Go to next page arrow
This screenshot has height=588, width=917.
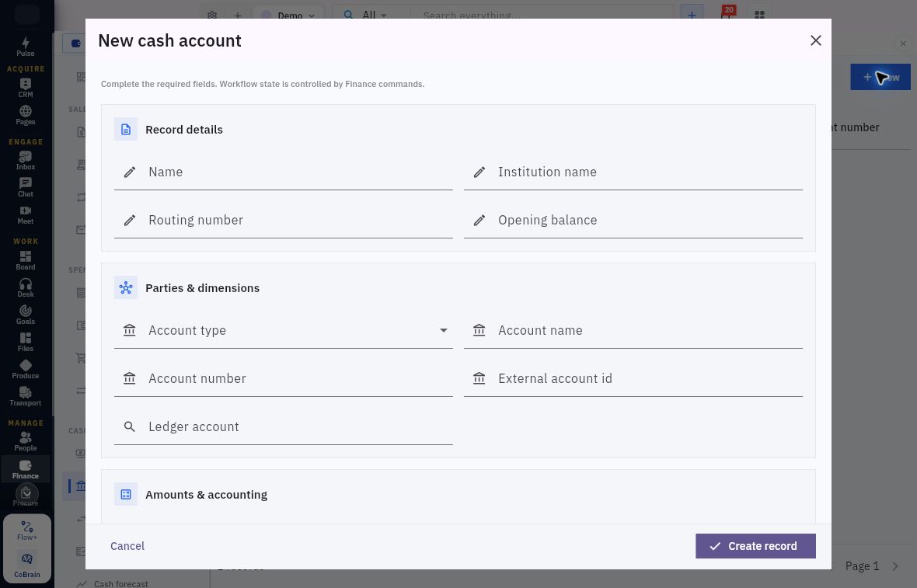(x=895, y=565)
